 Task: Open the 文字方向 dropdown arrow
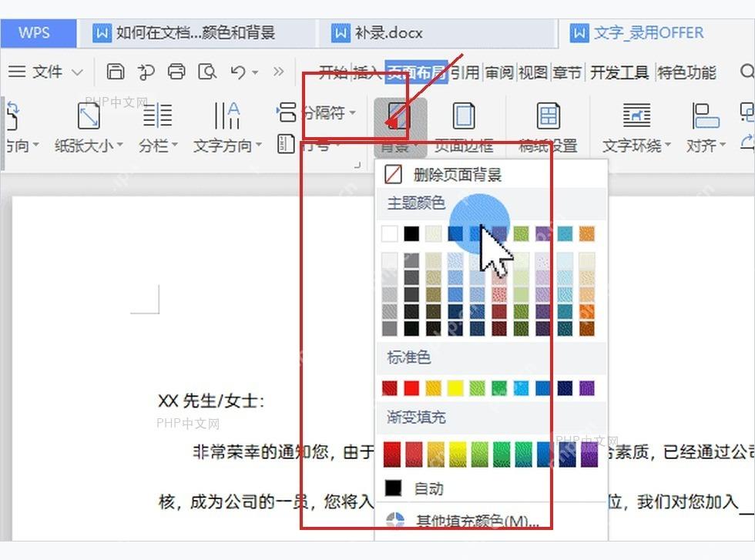(259, 145)
